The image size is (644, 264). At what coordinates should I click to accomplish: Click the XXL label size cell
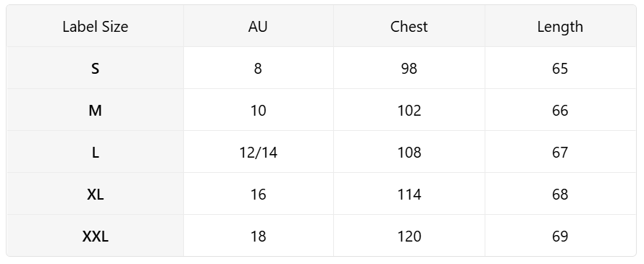pyautogui.click(x=96, y=236)
